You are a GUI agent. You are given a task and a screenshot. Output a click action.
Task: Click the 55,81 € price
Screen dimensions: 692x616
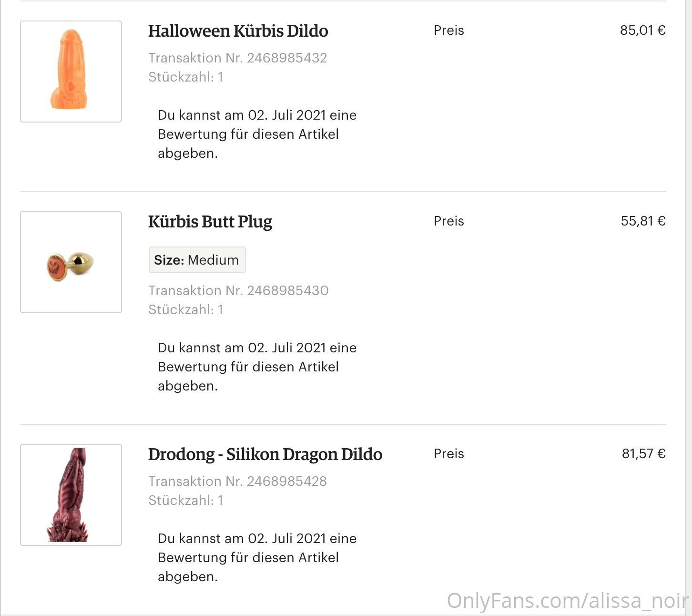click(x=643, y=221)
